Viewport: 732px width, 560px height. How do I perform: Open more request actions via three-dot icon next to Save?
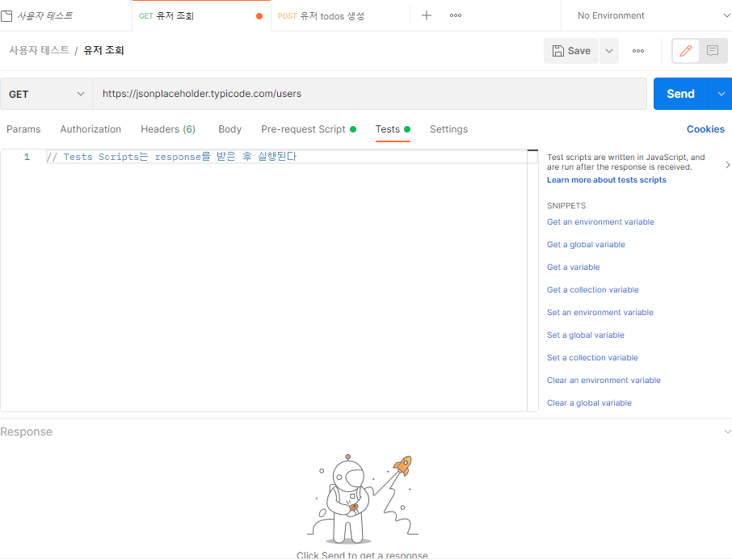[x=637, y=50]
